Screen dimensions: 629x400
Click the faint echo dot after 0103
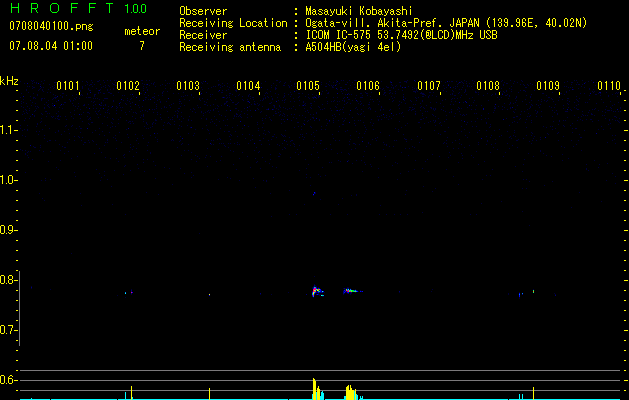(209, 294)
